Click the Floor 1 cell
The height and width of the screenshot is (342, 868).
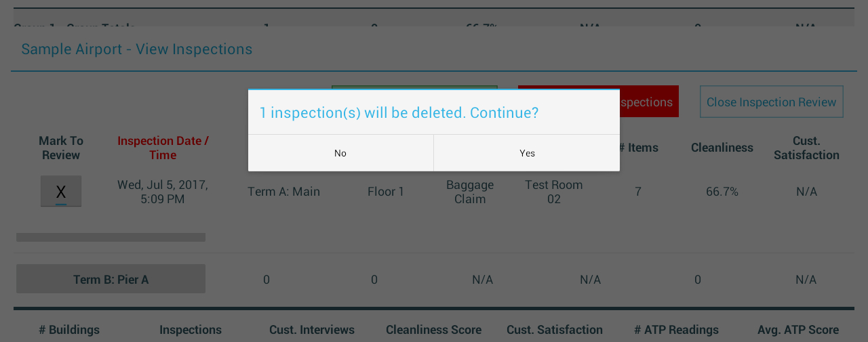[386, 192]
